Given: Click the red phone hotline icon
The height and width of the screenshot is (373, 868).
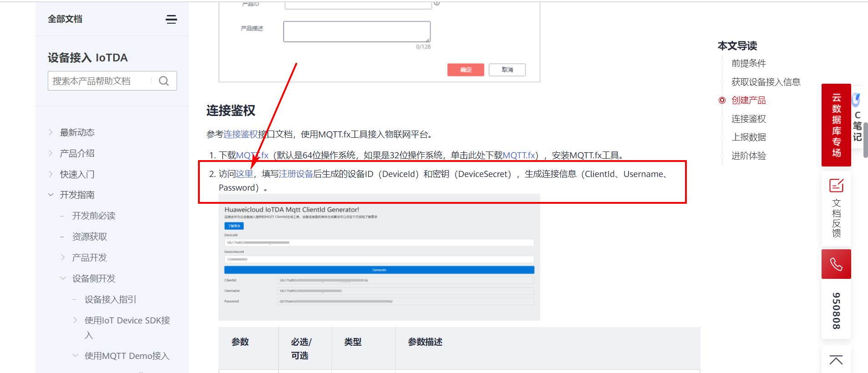Looking at the screenshot, I should click(x=836, y=264).
